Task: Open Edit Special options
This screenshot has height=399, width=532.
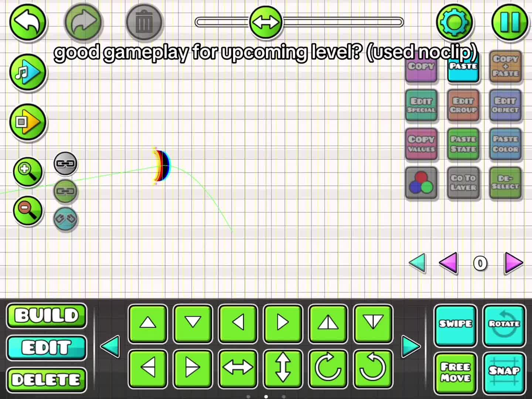Action: (x=421, y=105)
